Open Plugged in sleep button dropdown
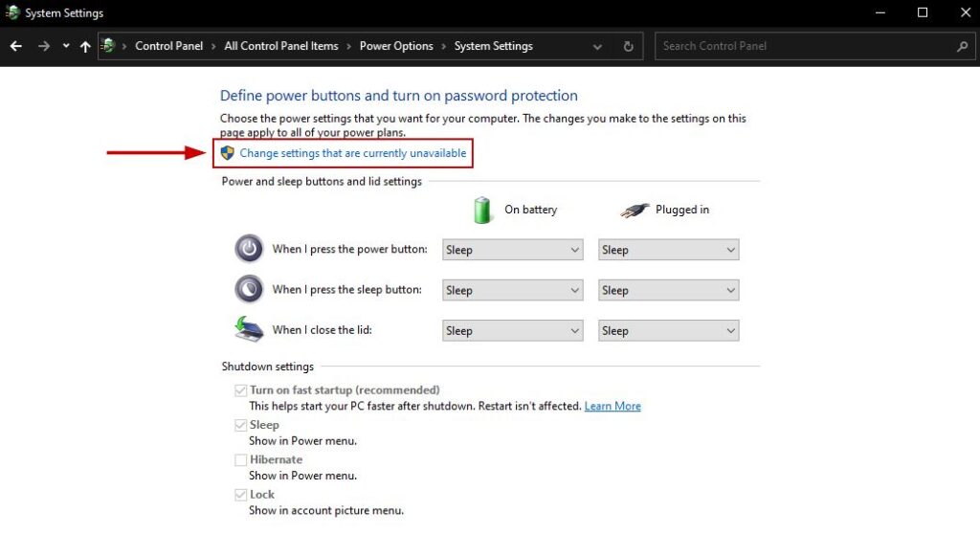The width and height of the screenshot is (980, 534). pos(669,290)
